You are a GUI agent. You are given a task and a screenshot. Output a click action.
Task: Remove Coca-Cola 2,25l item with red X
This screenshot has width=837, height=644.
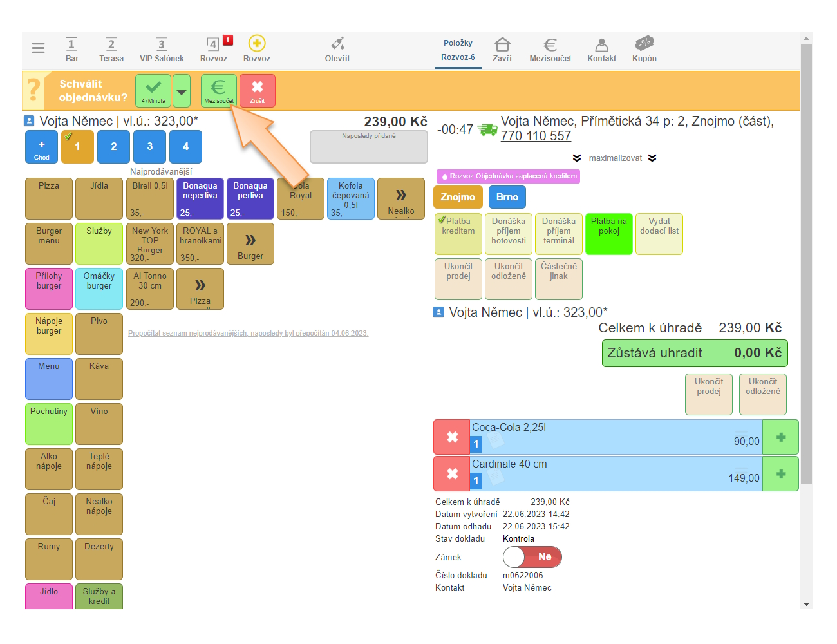coord(453,437)
